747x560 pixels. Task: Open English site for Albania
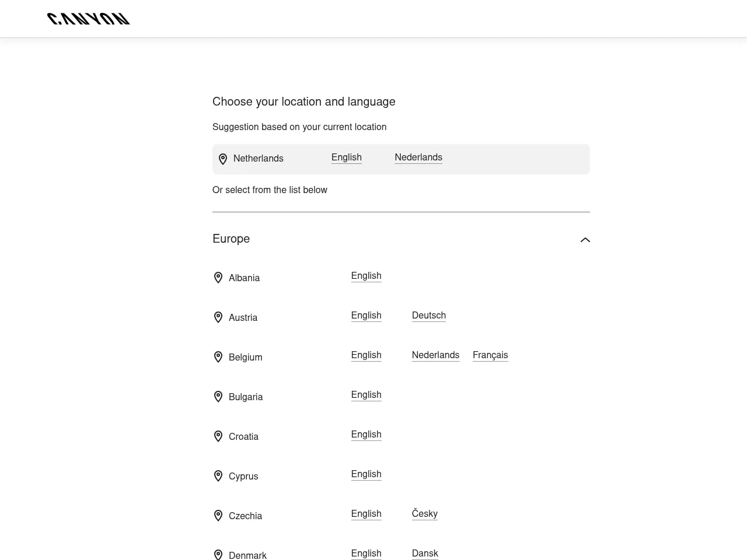tap(366, 276)
